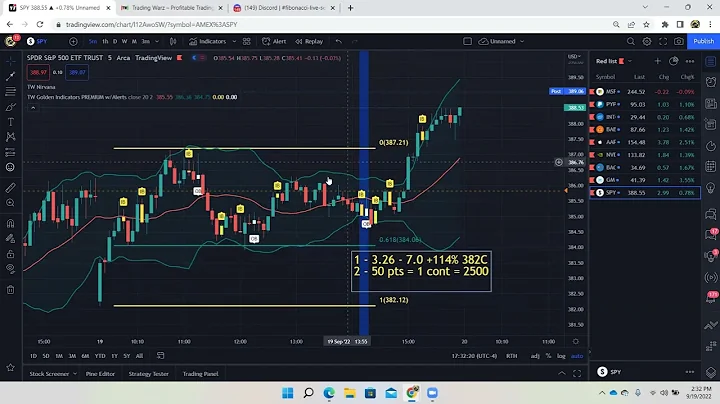Click the blue Publish button
720x404 pixels.
703,41
